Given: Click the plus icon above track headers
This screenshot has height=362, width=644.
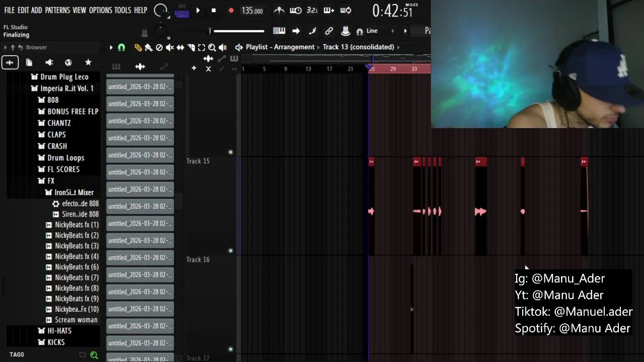Looking at the screenshot, I should tap(194, 68).
